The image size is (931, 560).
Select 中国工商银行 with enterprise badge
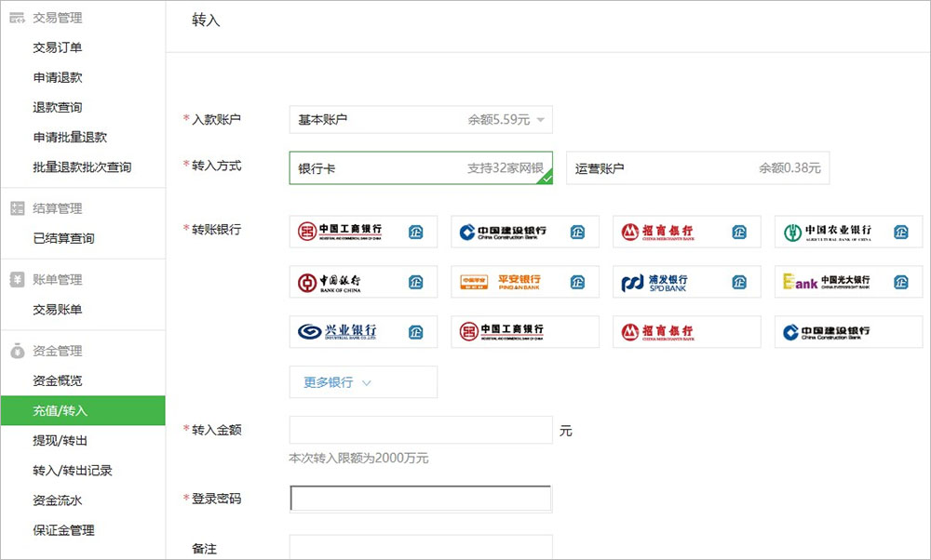(x=363, y=232)
